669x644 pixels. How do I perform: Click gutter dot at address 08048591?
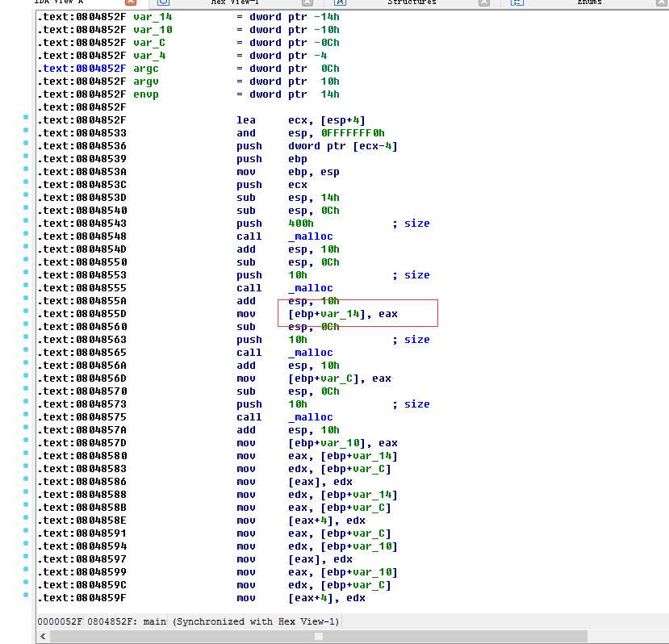click(26, 530)
